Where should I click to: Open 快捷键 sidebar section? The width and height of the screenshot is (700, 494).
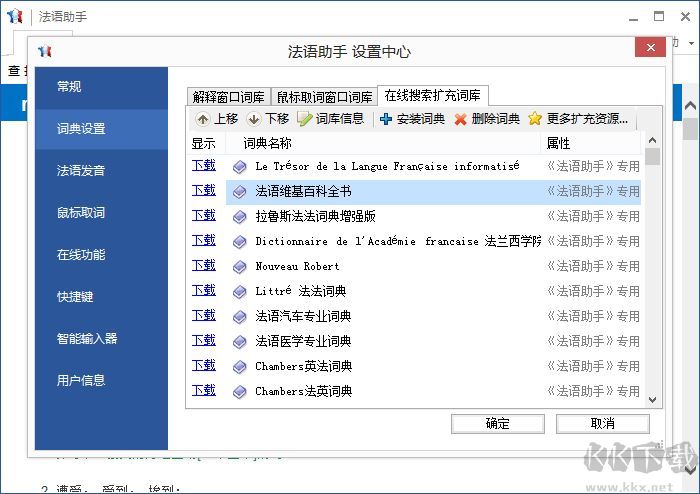[101, 296]
